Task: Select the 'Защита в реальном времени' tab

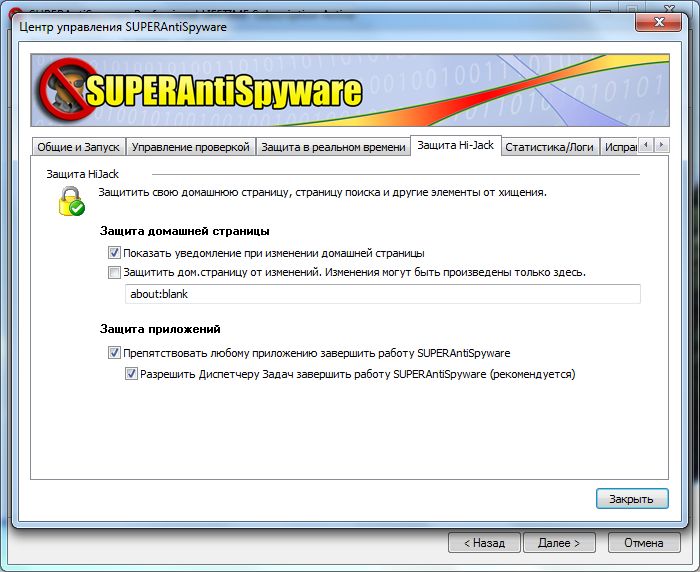Action: point(332,147)
